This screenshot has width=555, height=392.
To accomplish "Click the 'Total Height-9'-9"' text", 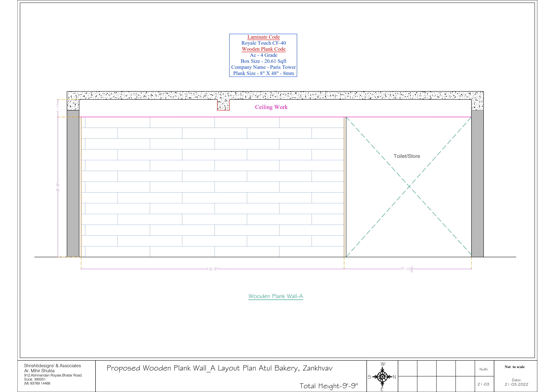I will [x=329, y=386].
